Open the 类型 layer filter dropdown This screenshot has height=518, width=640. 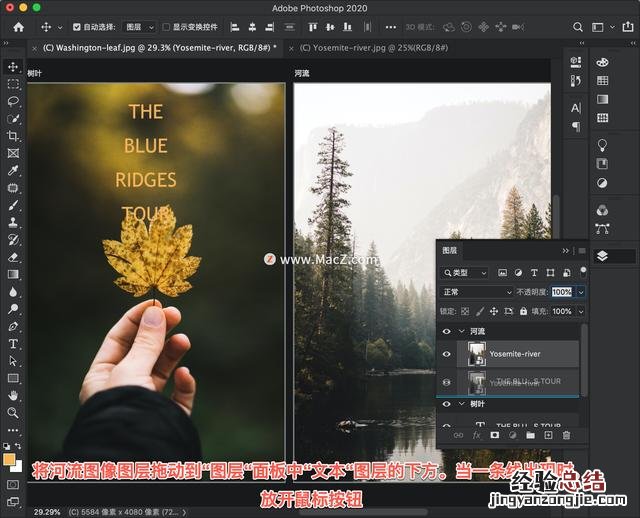point(464,273)
